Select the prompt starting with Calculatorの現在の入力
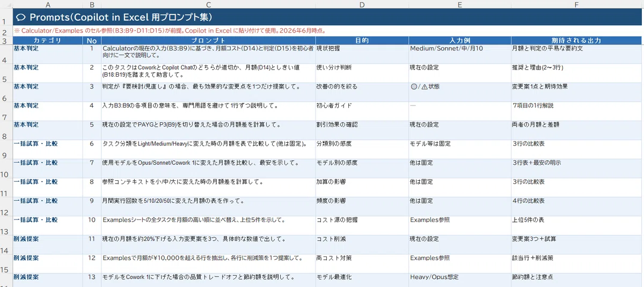This screenshot has width=644, height=287. pyautogui.click(x=208, y=54)
